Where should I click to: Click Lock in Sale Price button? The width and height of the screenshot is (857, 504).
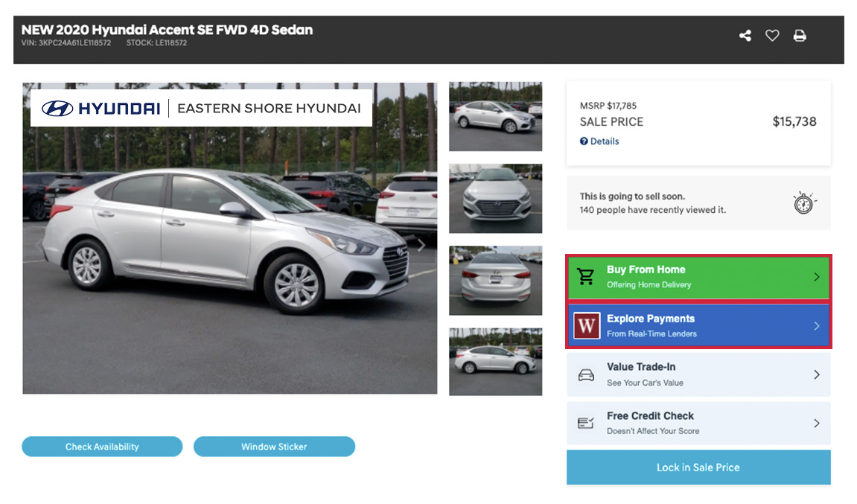[698, 468]
